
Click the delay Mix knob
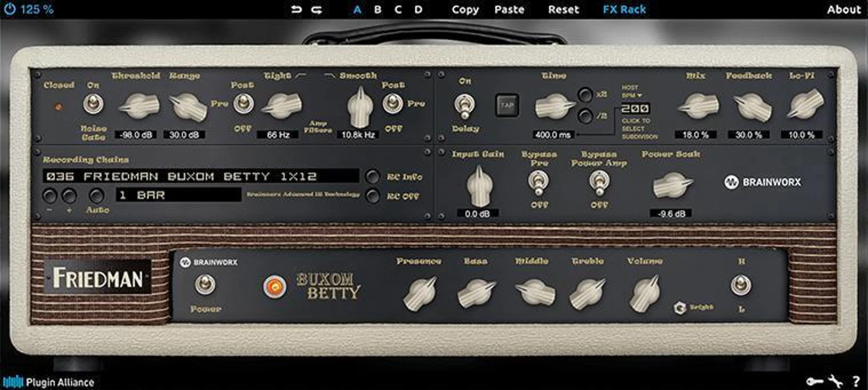click(x=698, y=106)
